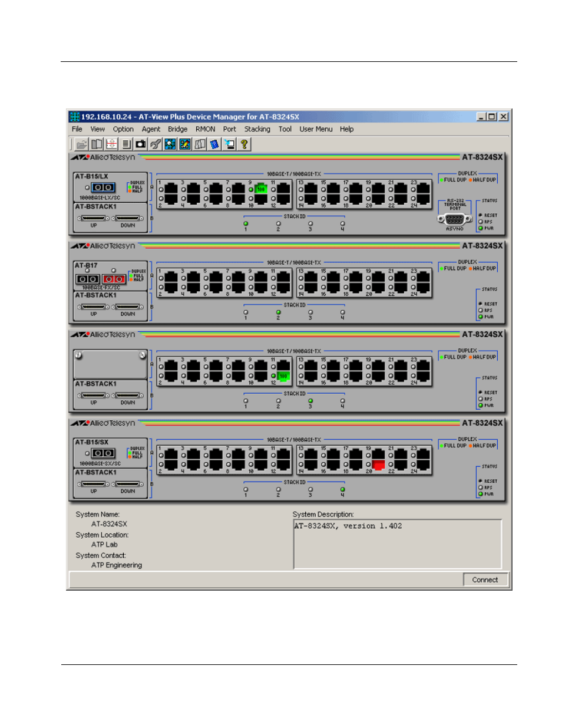This screenshot has width=562, height=728.
Task: Click the AT-8324SX system name value
Action: point(109,524)
